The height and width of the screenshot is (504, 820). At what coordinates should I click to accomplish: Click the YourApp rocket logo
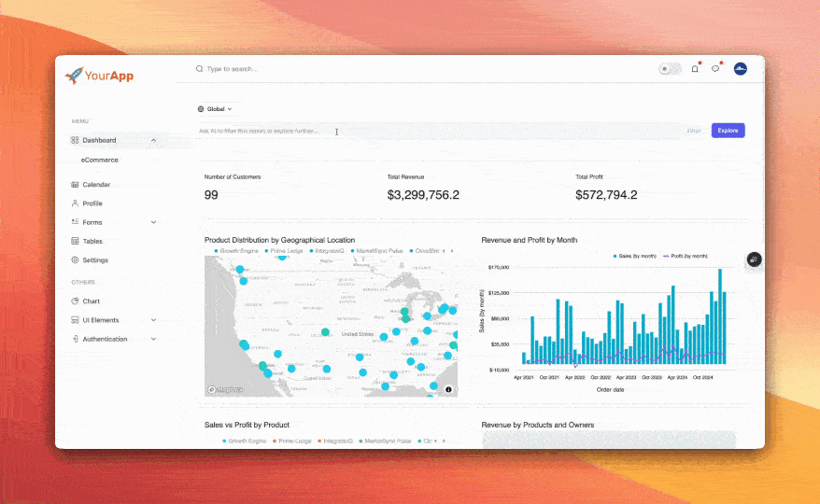75,74
